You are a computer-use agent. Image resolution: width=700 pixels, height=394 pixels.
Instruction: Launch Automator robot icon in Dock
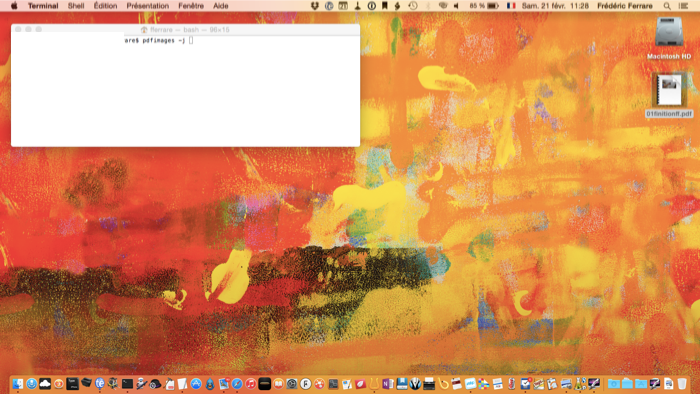point(141,384)
